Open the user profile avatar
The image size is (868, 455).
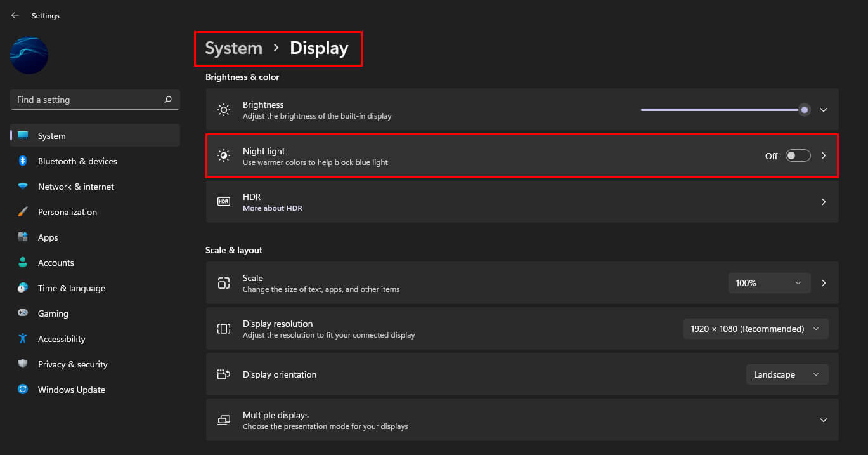tap(29, 55)
